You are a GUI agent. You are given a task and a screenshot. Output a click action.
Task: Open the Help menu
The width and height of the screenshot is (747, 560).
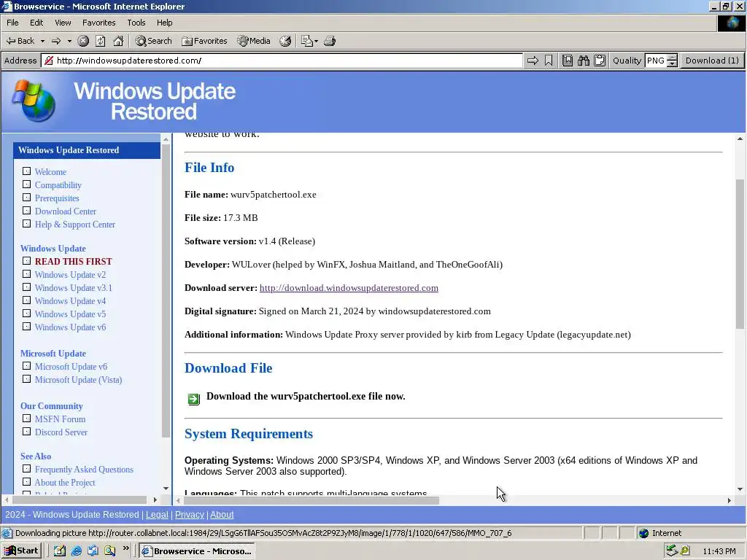tap(165, 23)
